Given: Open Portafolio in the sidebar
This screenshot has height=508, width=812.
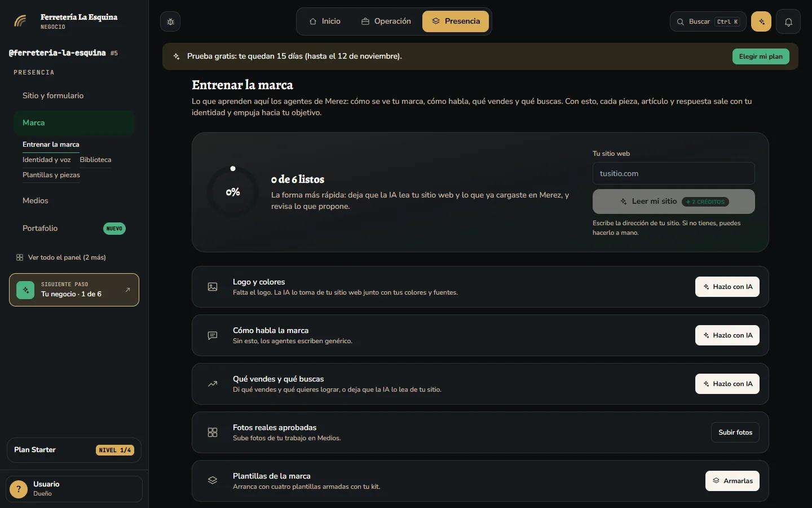Looking at the screenshot, I should tap(74, 228).
